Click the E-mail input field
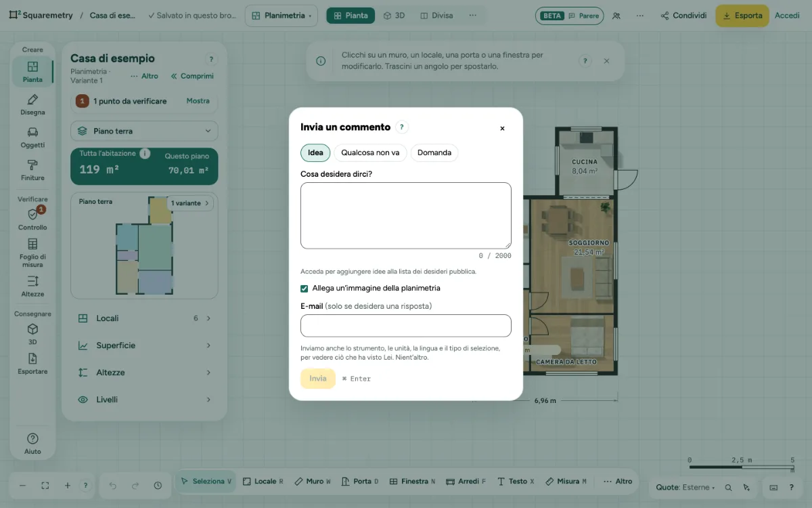Image resolution: width=812 pixels, height=508 pixels. pos(406,326)
